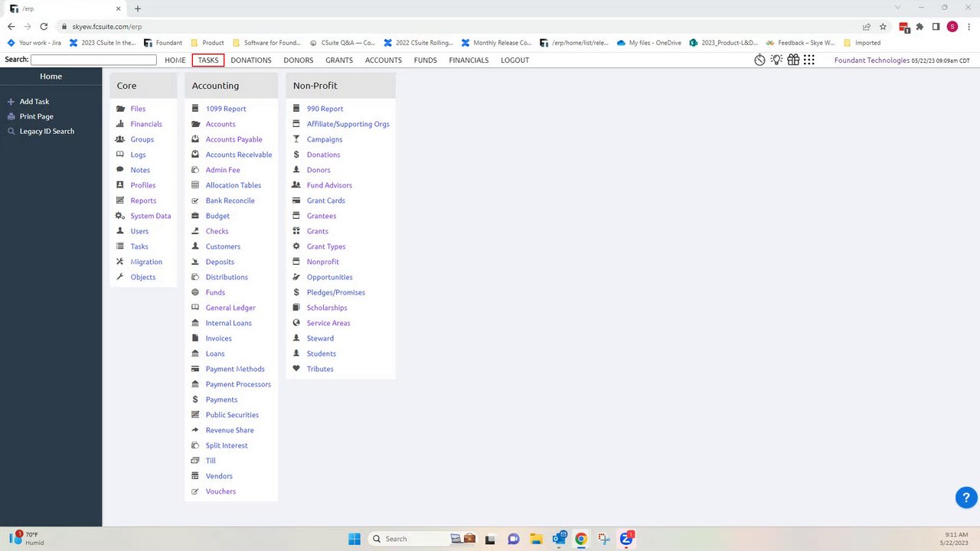Open the 1099 Report link
The image size is (980, 551).
coord(226,109)
